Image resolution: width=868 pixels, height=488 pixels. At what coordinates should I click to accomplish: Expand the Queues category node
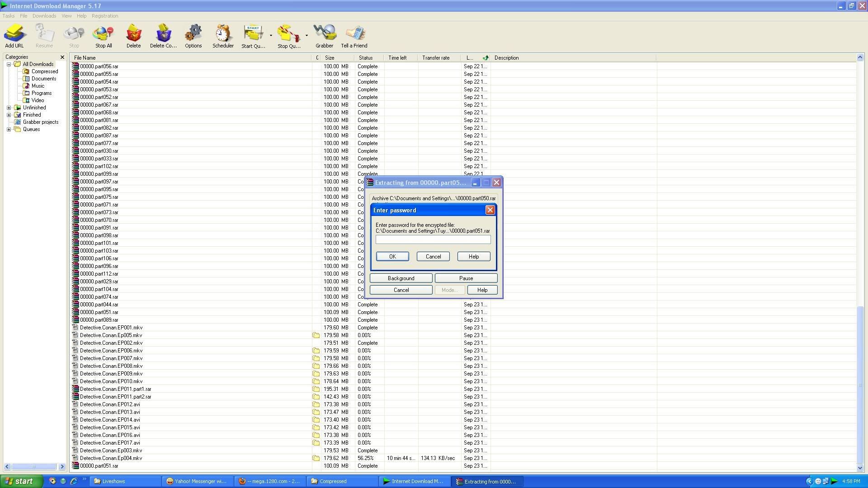tap(9, 129)
